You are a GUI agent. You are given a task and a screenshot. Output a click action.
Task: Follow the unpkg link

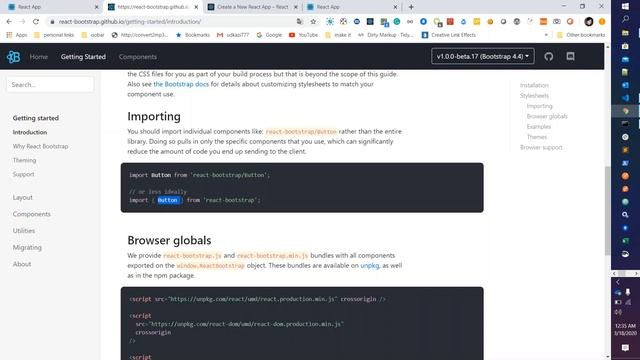[x=370, y=266]
